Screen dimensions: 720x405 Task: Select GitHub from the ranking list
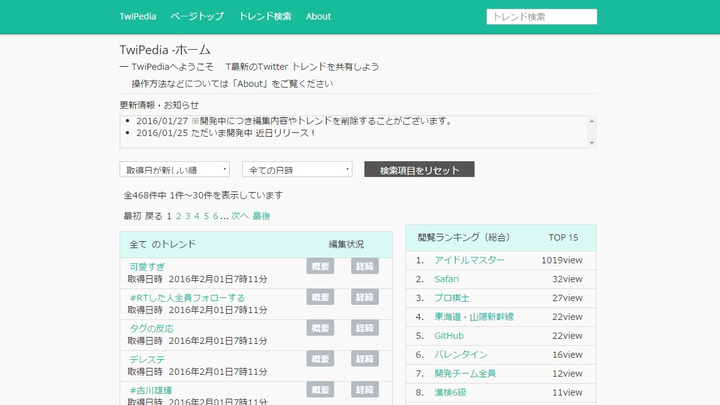tap(449, 336)
